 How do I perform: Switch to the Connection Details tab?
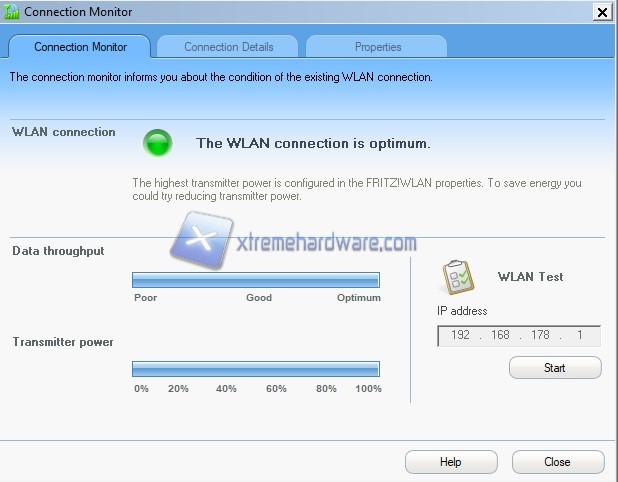227,47
